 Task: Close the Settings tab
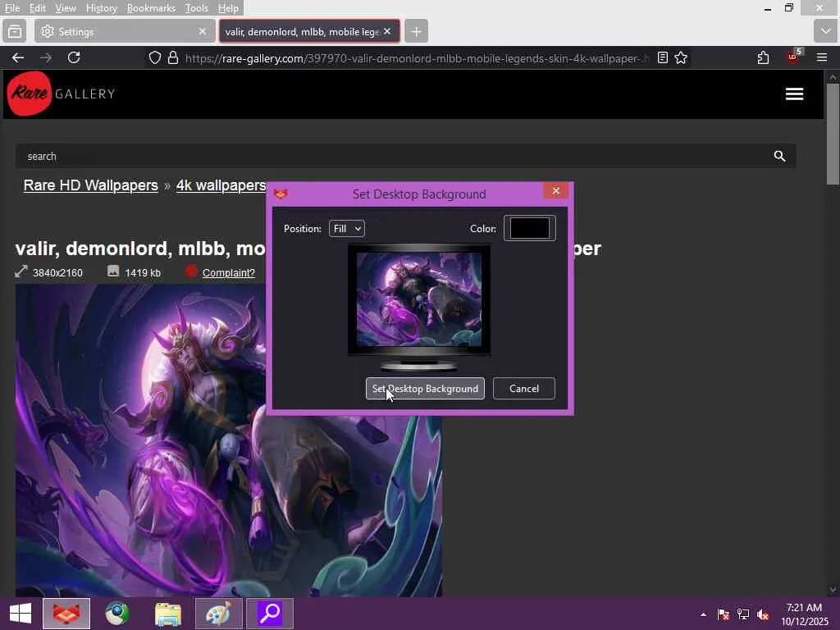[x=203, y=32]
